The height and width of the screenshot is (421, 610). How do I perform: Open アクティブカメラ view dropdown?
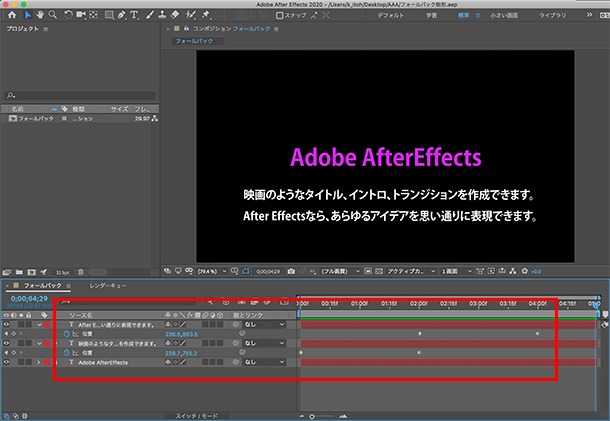tap(411, 271)
